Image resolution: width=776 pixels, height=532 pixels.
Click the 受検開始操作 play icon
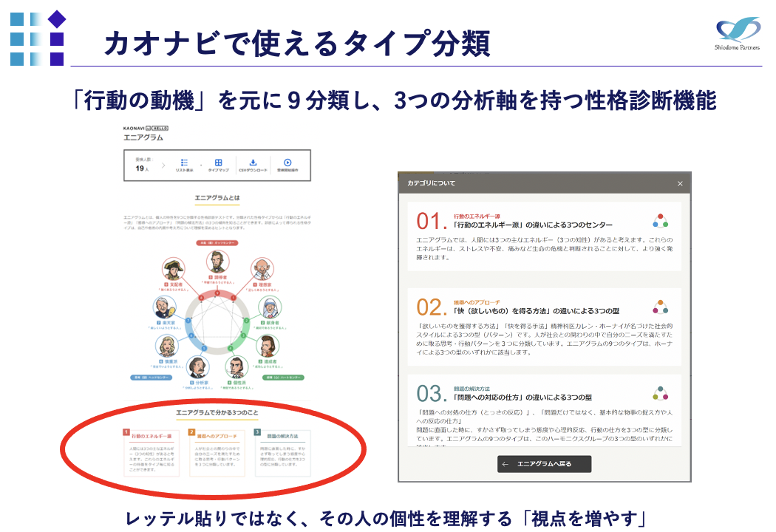[x=287, y=163]
